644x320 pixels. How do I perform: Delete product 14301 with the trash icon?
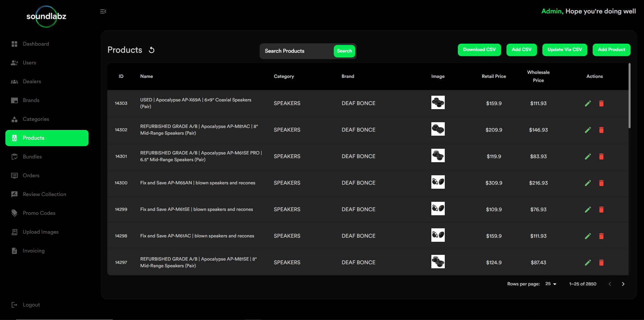coord(601,156)
